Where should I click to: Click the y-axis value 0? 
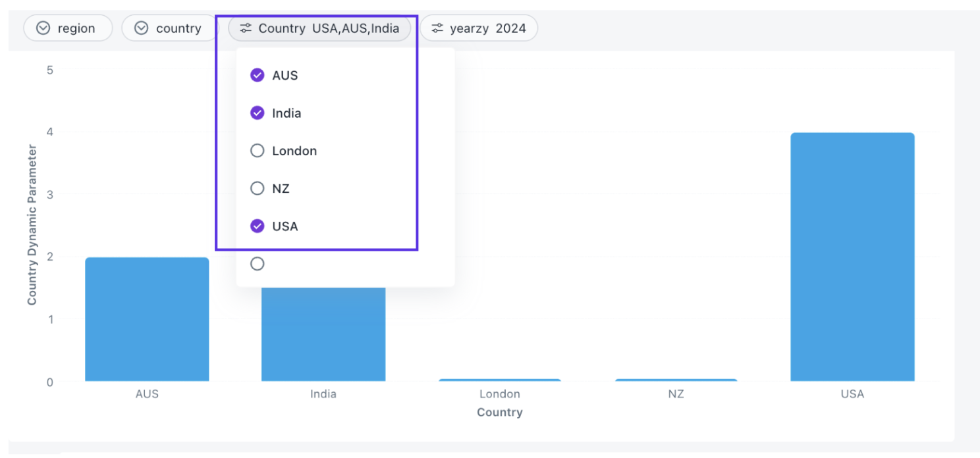[x=50, y=382]
